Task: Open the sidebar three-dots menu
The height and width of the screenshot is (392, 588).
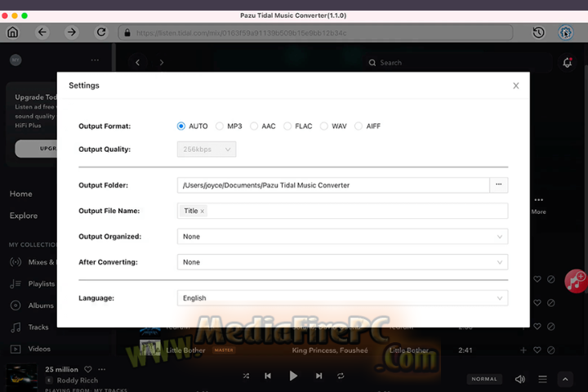Action: [95, 60]
